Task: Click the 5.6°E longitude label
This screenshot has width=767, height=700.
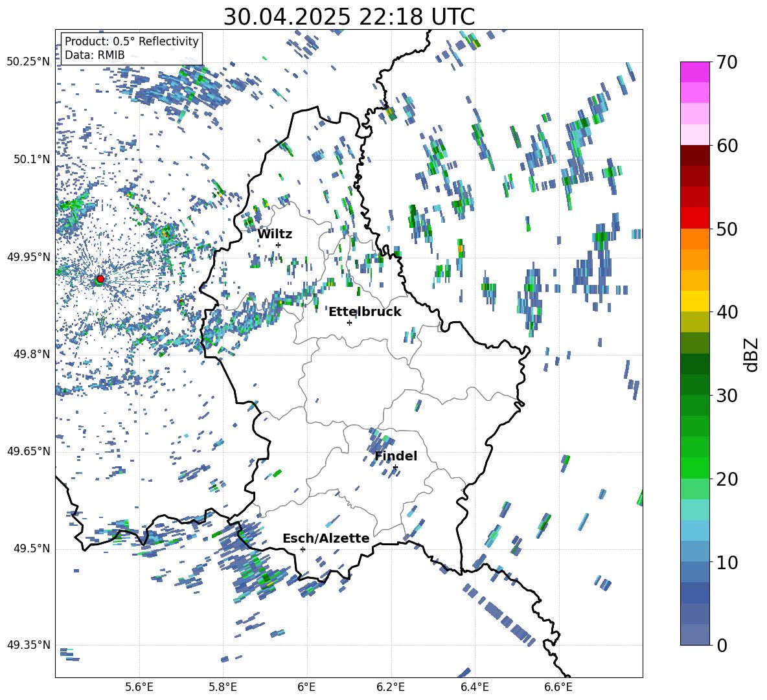Action: point(139,687)
